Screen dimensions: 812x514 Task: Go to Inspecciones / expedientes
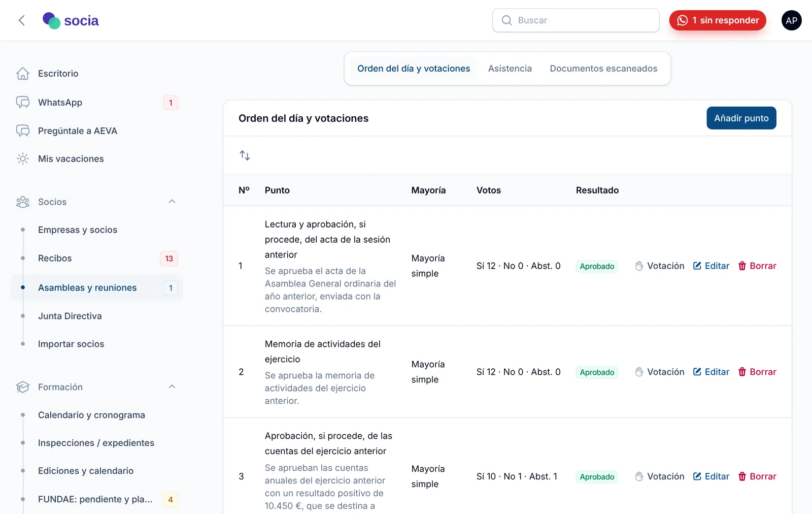coord(96,443)
